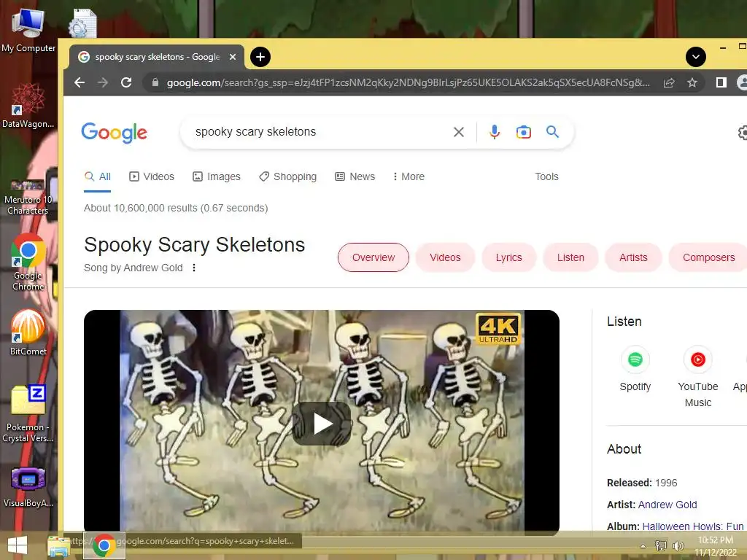Open network status tray icon
This screenshot has width=747, height=560.
pyautogui.click(x=661, y=545)
